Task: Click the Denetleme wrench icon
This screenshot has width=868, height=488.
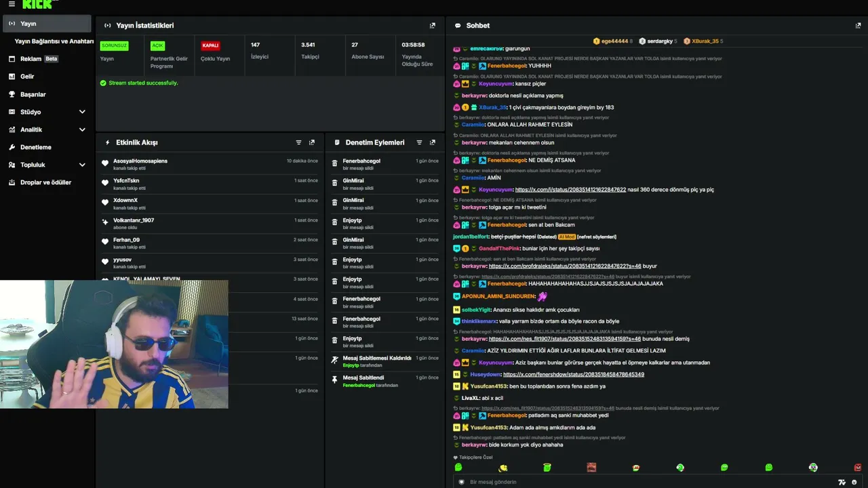Action: pyautogui.click(x=12, y=147)
